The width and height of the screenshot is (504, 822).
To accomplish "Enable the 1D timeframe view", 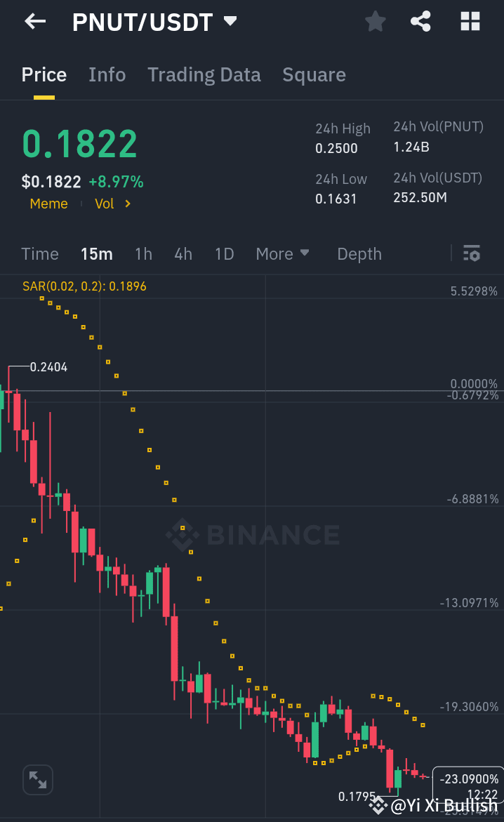I will 224,253.
